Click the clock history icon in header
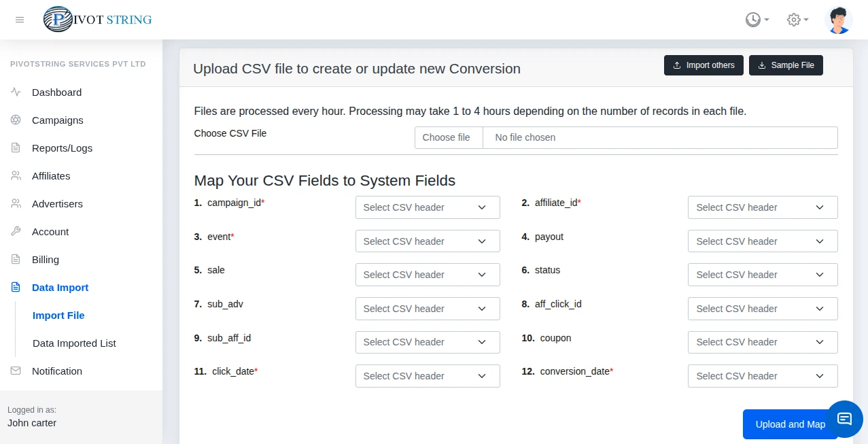868x444 pixels. point(754,20)
